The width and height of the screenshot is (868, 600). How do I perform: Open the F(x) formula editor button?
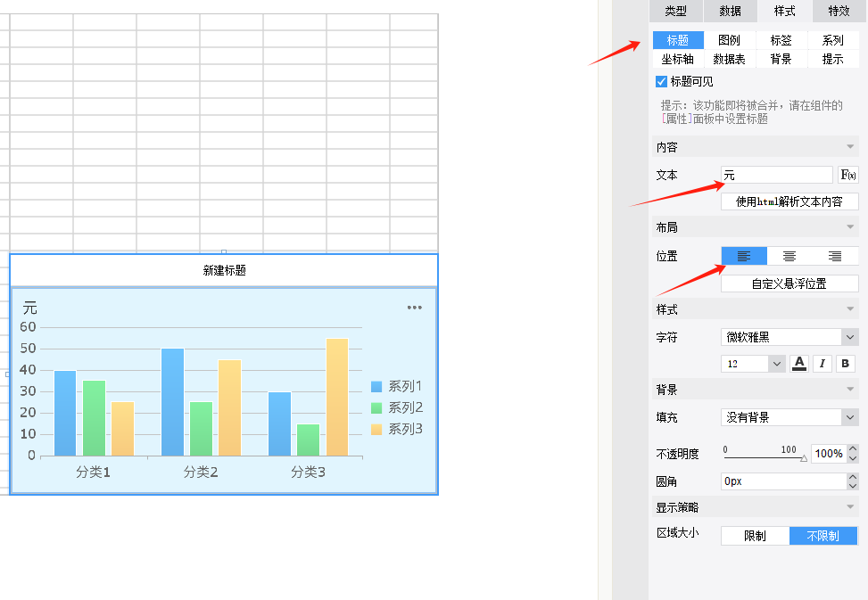pos(848,175)
